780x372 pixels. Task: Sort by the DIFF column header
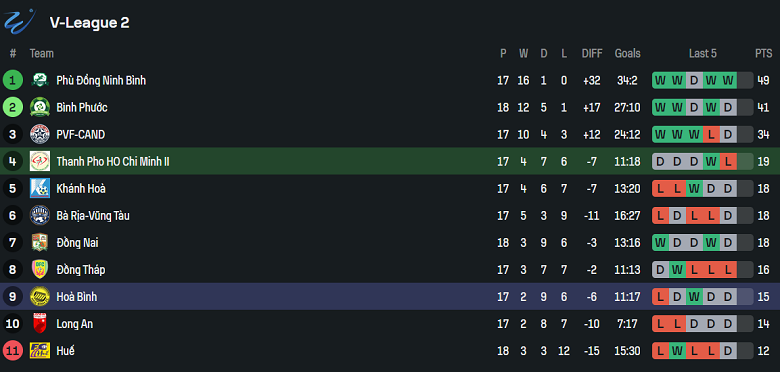pos(592,53)
